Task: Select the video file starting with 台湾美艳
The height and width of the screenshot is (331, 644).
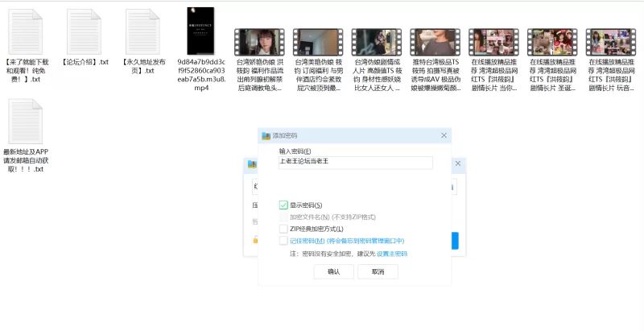Action: [318, 43]
